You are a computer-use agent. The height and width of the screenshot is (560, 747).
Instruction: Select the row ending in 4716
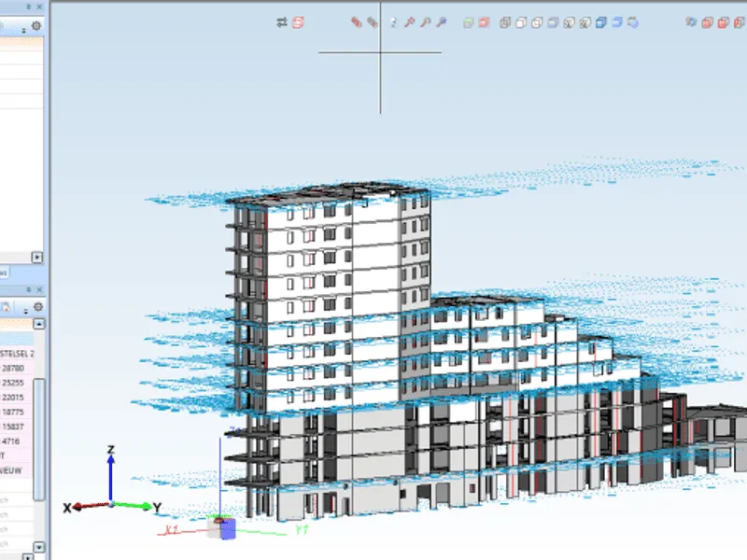click(17, 441)
